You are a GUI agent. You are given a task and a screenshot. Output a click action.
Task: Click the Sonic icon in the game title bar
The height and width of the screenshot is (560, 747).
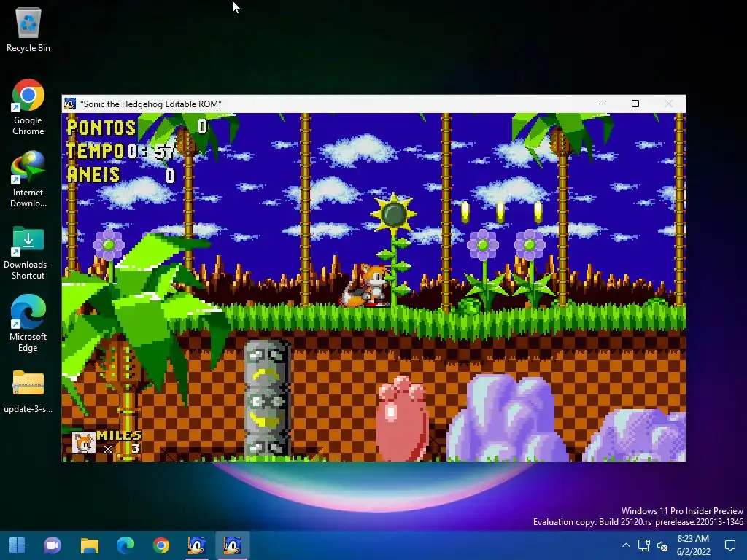[70, 104]
